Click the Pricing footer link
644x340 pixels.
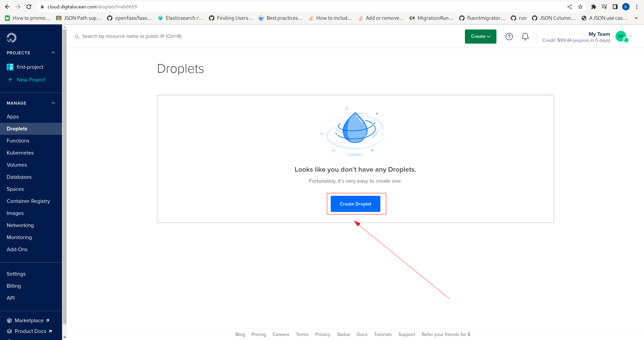tap(259, 334)
